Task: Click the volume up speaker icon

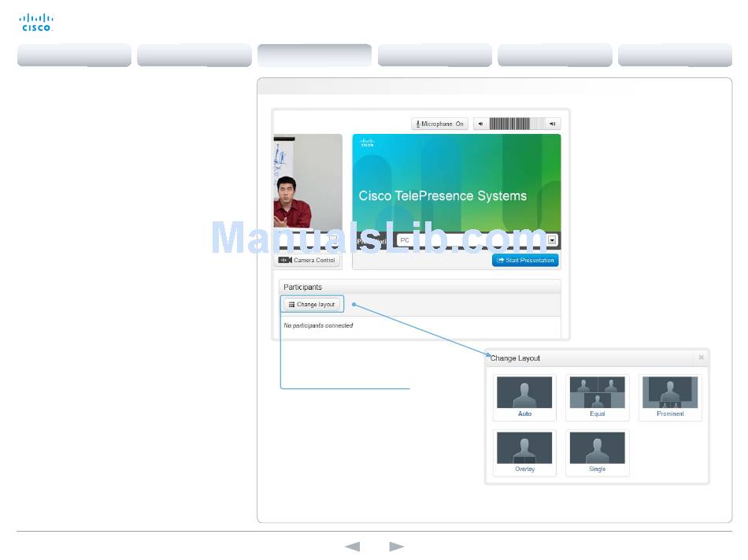Action: point(554,124)
